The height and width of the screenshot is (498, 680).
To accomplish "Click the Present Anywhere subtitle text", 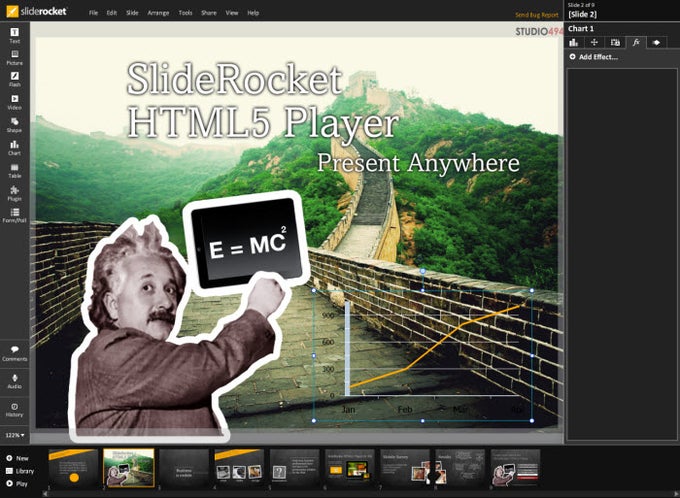I will tap(418, 163).
